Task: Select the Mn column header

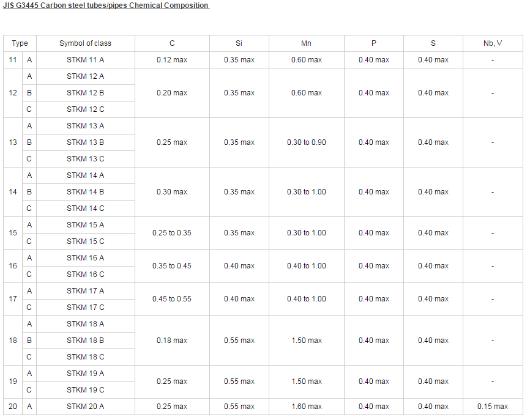Action: click(x=306, y=43)
